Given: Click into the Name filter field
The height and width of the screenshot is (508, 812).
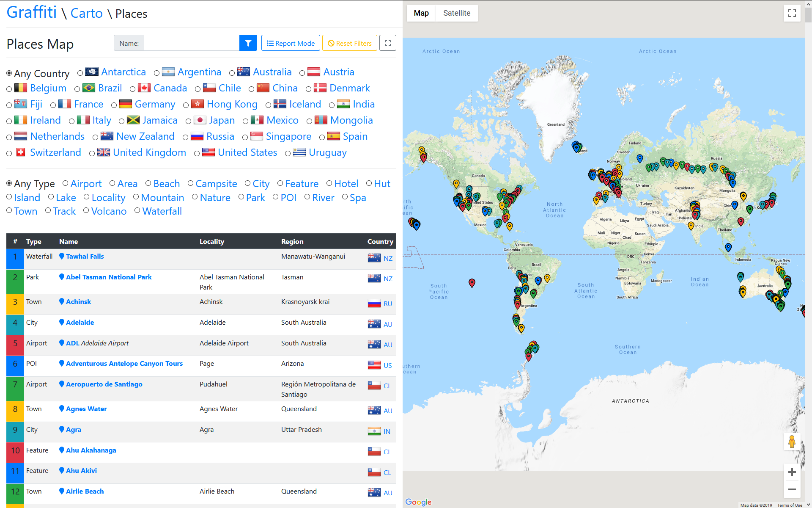Looking at the screenshot, I should [191, 43].
